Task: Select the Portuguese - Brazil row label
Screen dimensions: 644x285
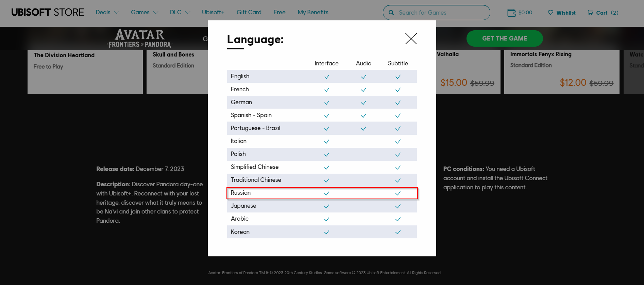Action: (x=255, y=128)
